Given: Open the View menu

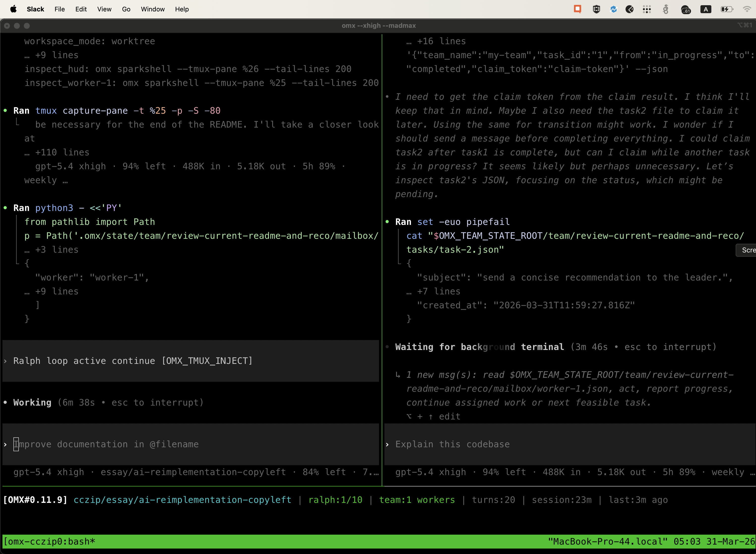Looking at the screenshot, I should coord(104,9).
